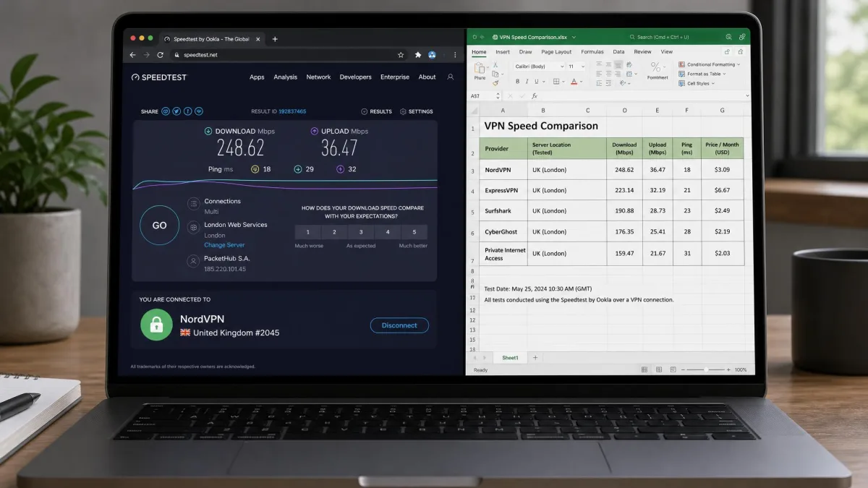
Task: Adjust the Excel zoom slider
Action: pyautogui.click(x=705, y=369)
